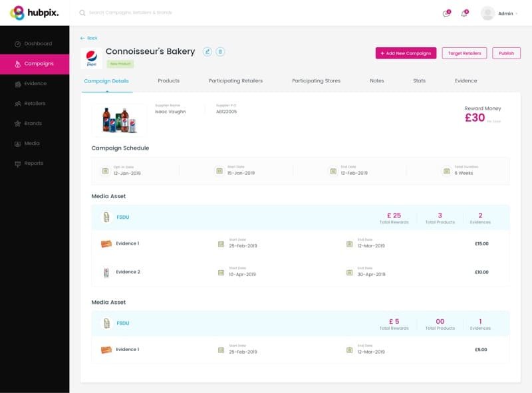This screenshot has width=532, height=393.
Task: Click the delete trash icon beside campaign title
Action: (x=220, y=52)
